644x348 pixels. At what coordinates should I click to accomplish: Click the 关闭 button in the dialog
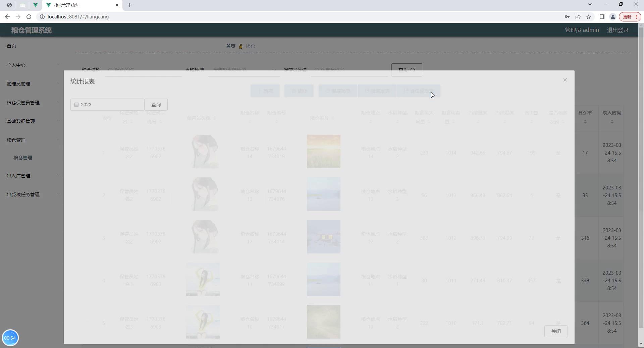556,331
